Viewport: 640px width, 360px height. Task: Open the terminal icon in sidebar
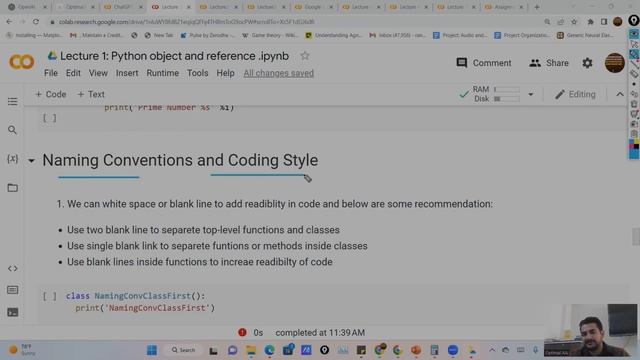click(13, 312)
